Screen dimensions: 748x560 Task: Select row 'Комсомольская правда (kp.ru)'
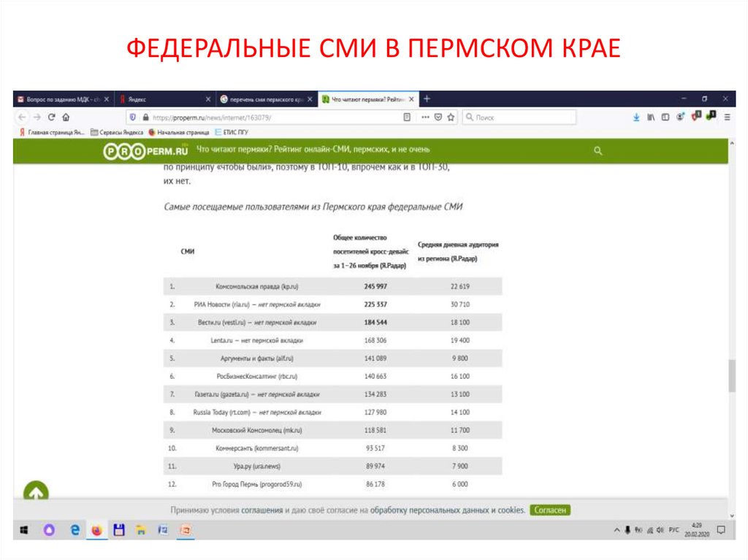pyautogui.click(x=332, y=286)
